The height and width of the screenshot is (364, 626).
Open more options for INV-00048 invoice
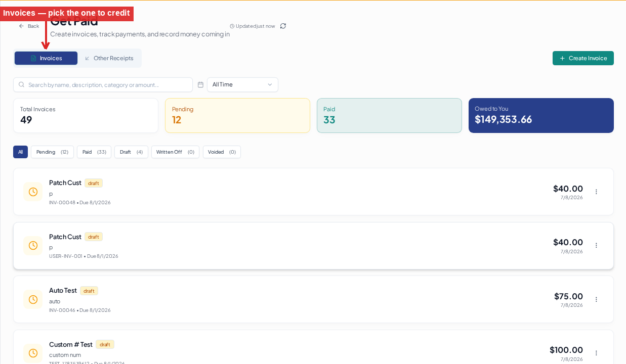pyautogui.click(x=596, y=192)
